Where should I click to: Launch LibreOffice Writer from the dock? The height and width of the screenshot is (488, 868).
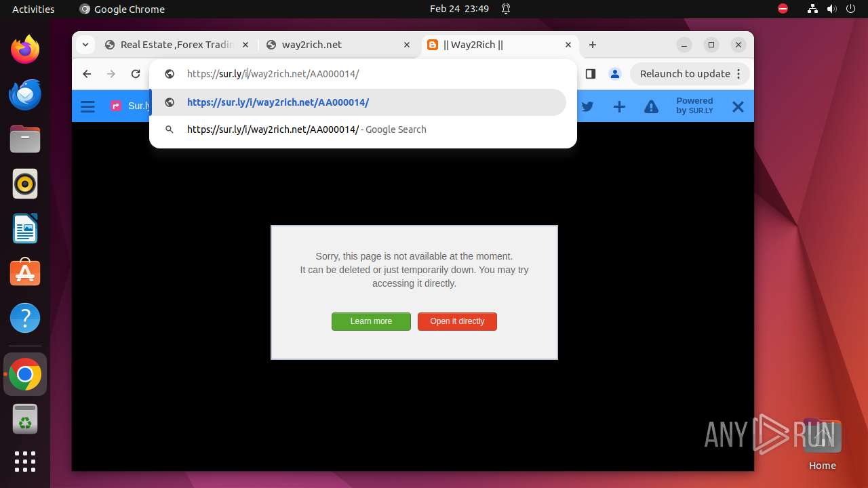pyautogui.click(x=25, y=228)
